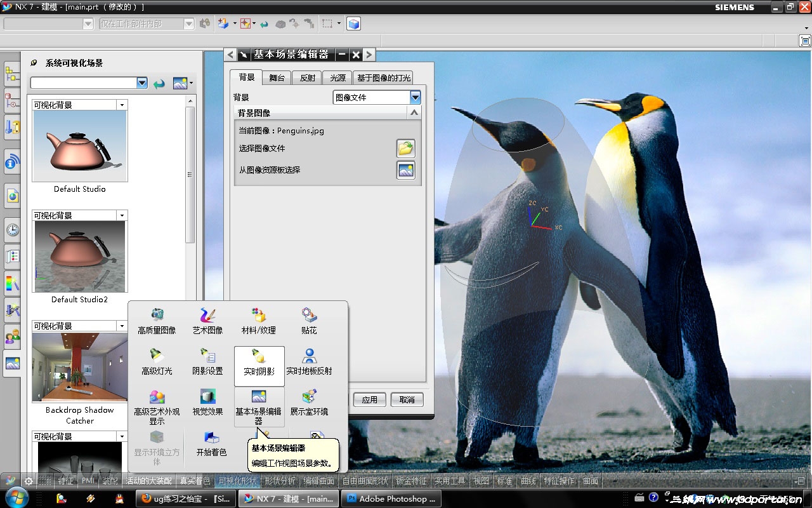812x508 pixels.
Task: Click the 当前图像：Penguins.jpg label
Action: (x=281, y=131)
